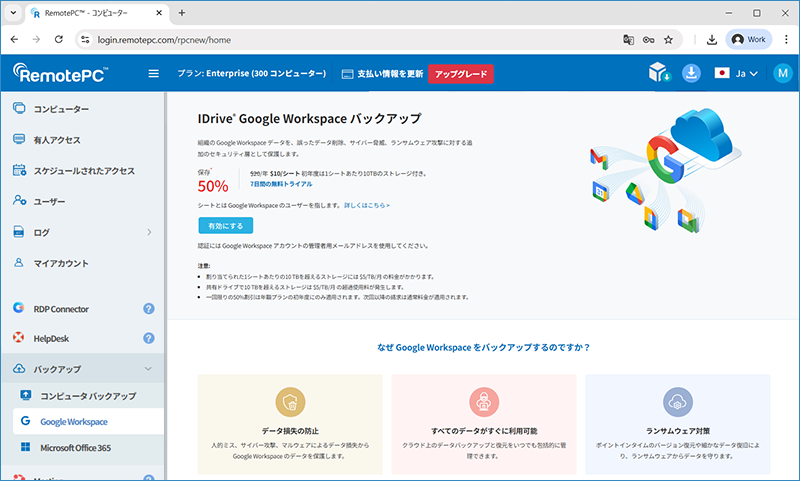Viewport: 800px width, 481px height.
Task: Click the scheduled access calendar icon
Action: (x=19, y=170)
